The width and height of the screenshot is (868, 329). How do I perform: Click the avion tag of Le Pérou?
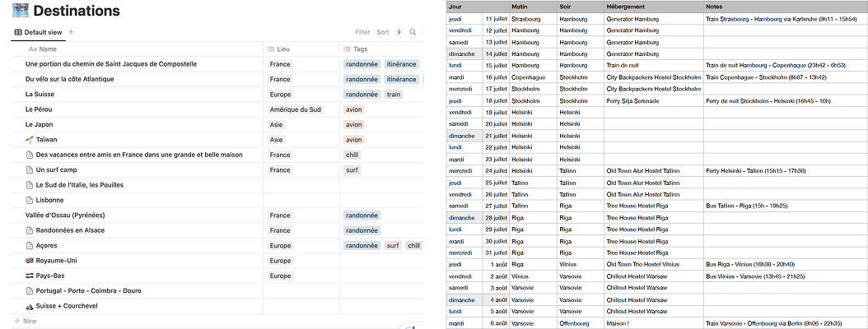click(354, 109)
